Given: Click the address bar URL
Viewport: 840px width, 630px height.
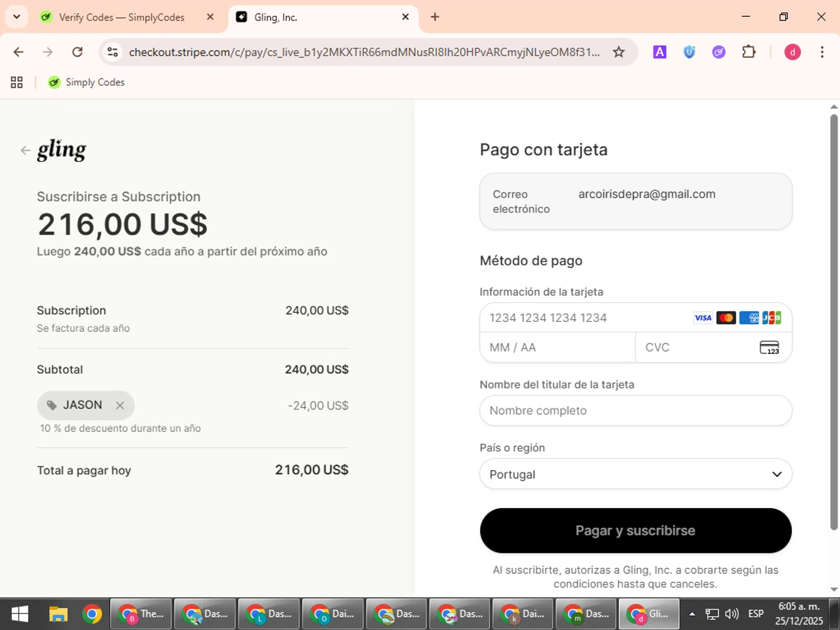Looking at the screenshot, I should tap(364, 52).
